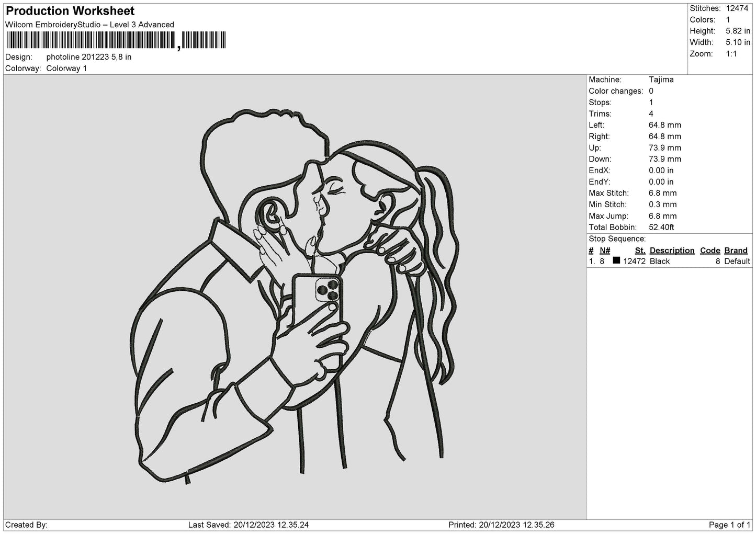Click the design name photoline 201223 5,8 in

tap(89, 57)
